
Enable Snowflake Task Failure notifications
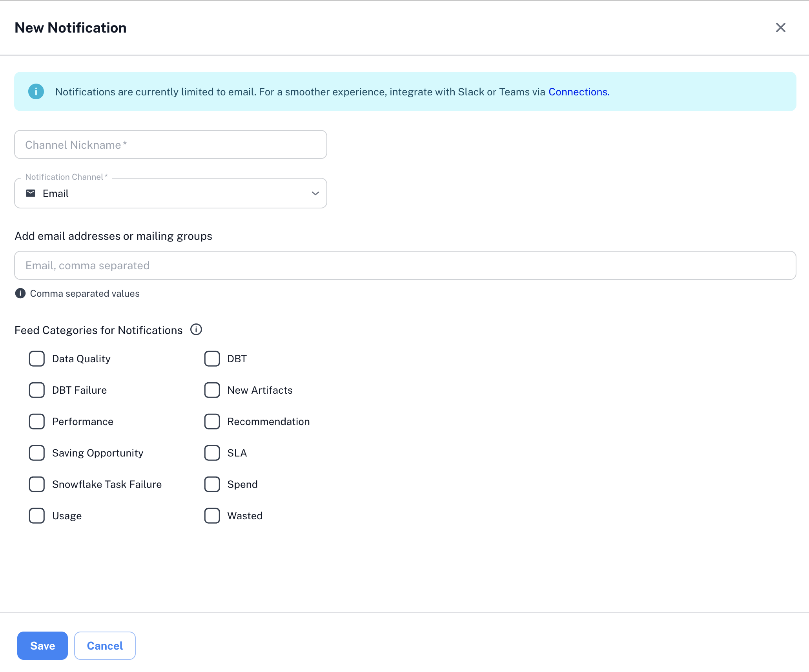(37, 484)
